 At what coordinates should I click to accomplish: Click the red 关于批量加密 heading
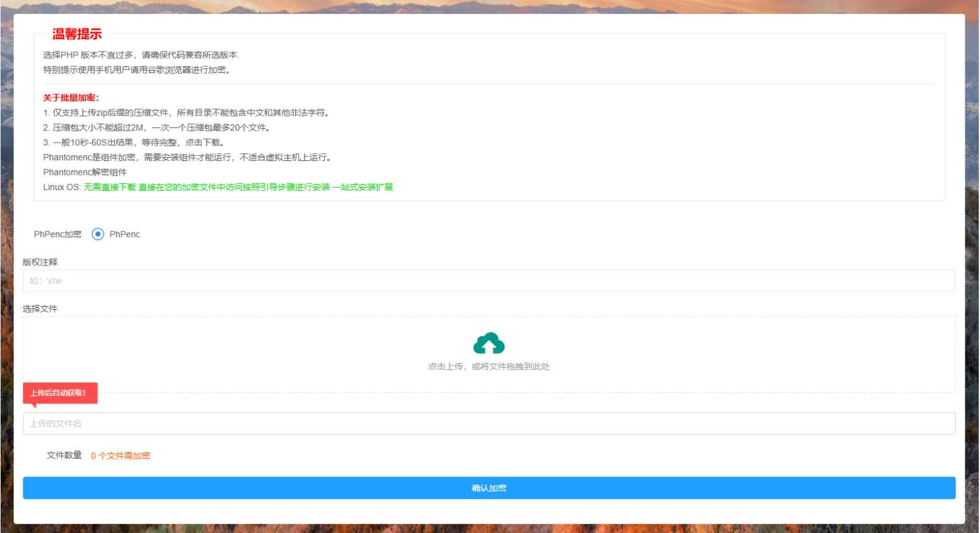[x=71, y=98]
